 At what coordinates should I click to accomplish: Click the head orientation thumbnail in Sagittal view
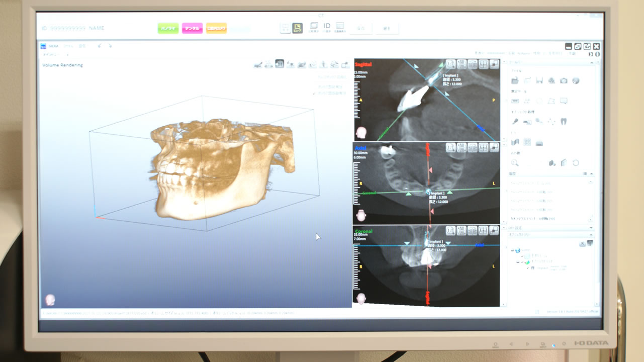coord(361,133)
